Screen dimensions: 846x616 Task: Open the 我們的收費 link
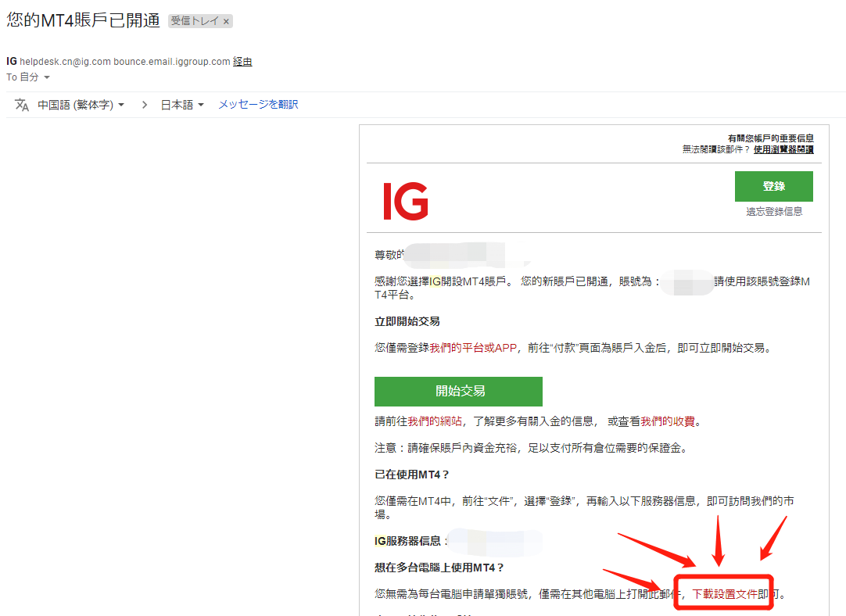tap(668, 421)
